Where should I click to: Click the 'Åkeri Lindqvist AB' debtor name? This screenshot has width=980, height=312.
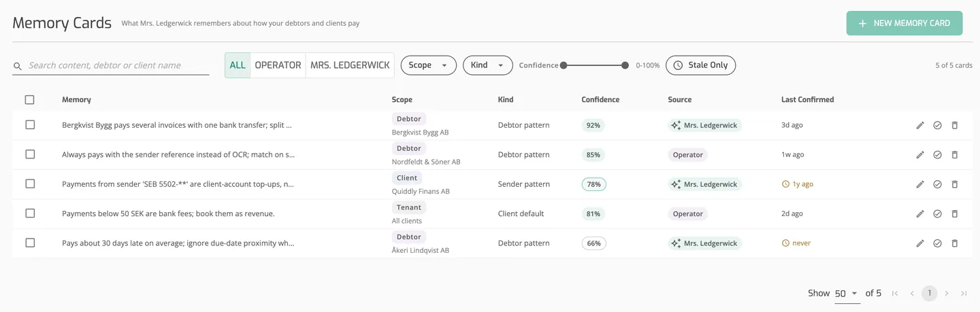(x=421, y=250)
